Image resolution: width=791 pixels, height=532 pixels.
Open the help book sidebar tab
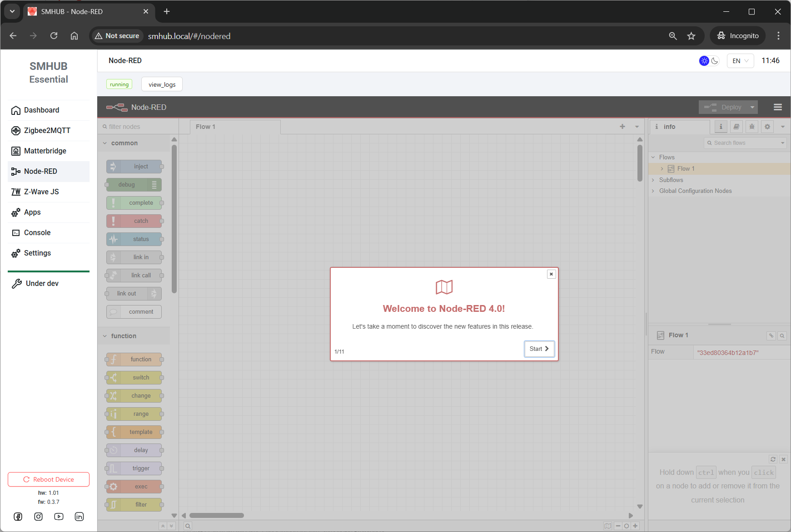click(x=736, y=127)
